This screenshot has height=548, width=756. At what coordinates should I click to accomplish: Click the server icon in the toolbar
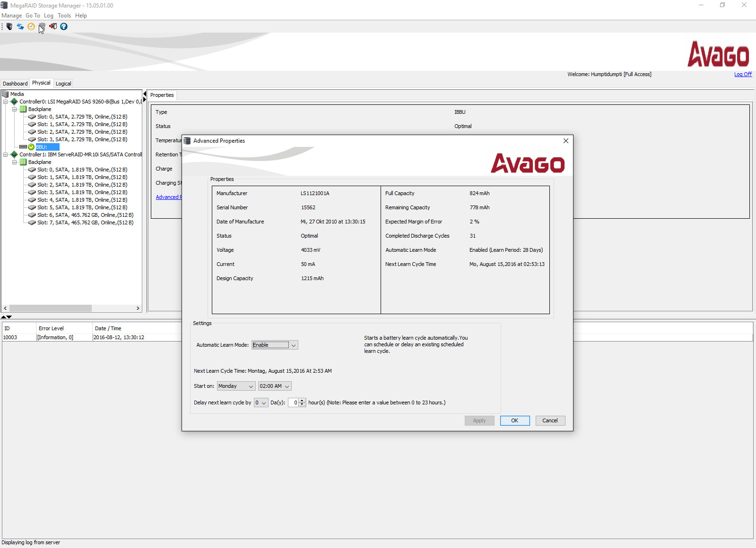[9, 26]
